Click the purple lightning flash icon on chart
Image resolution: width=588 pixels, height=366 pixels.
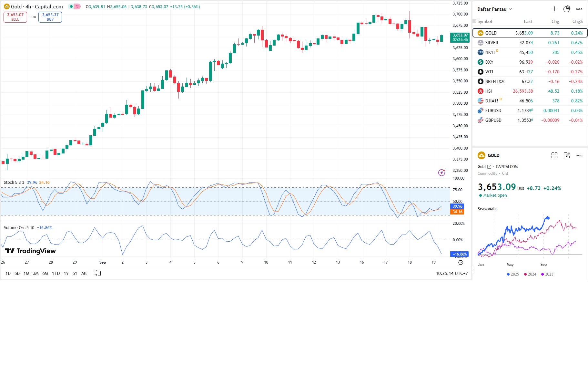pos(441,173)
